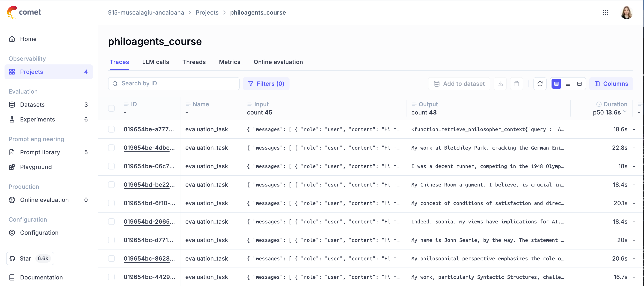Click the GitHub icon beside Star
The height and width of the screenshot is (286, 644).
pyautogui.click(x=13, y=259)
